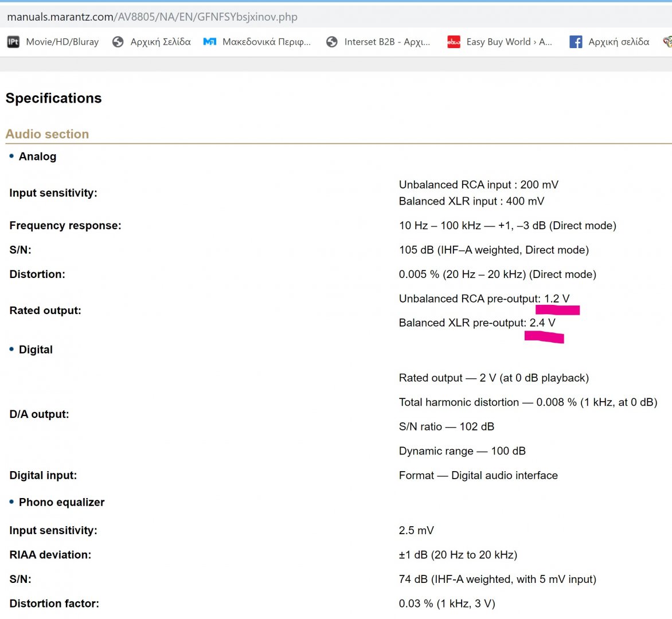Click the '2.5 mV' phono sensitivity value
Screen dimensions: 672x619
pos(416,530)
